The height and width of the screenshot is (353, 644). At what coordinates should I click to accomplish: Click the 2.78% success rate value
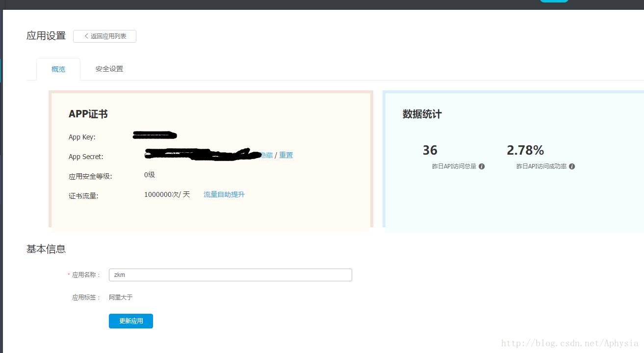[x=525, y=150]
